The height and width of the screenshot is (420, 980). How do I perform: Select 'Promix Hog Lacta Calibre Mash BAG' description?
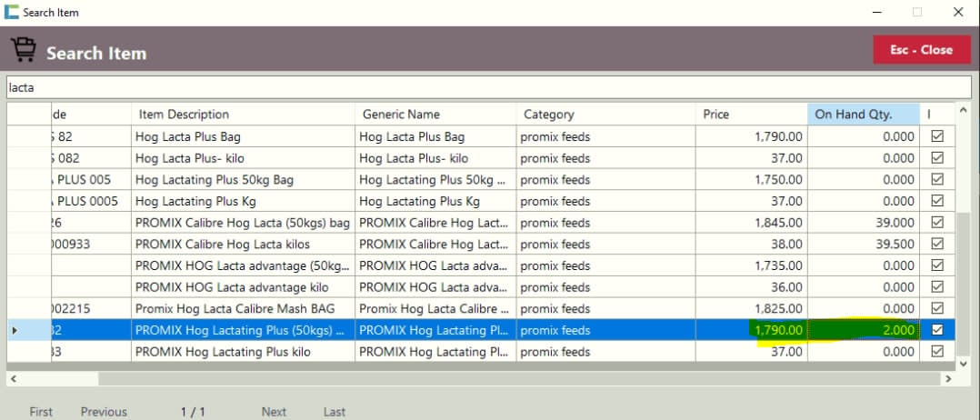[x=243, y=308]
